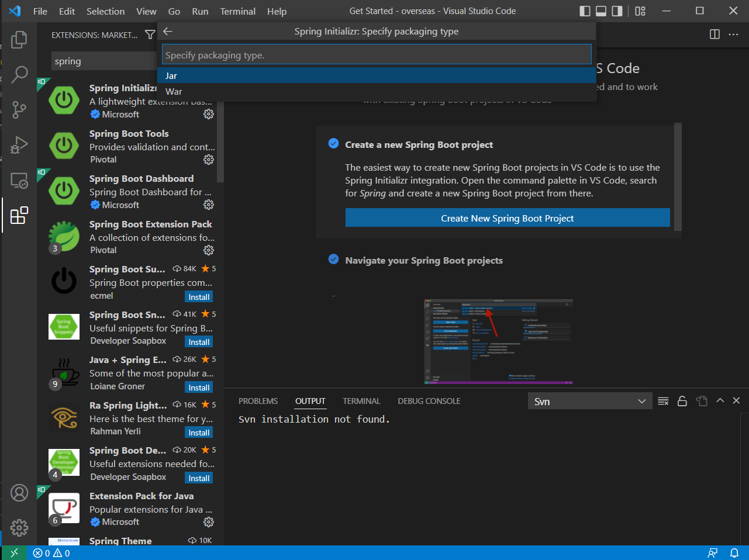The image size is (749, 560).
Task: Click the feedback icon in status bar
Action: point(713,553)
